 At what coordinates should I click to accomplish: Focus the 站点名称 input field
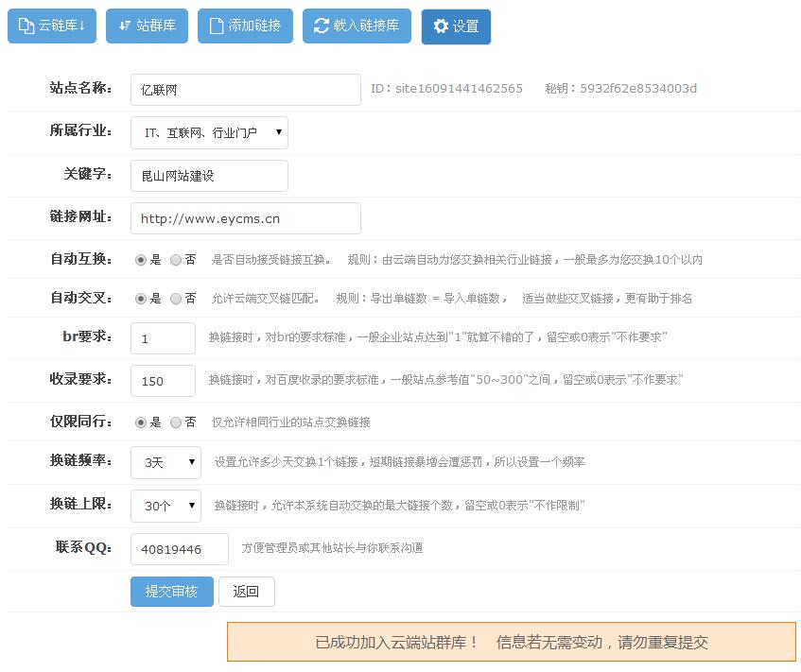pos(245,90)
